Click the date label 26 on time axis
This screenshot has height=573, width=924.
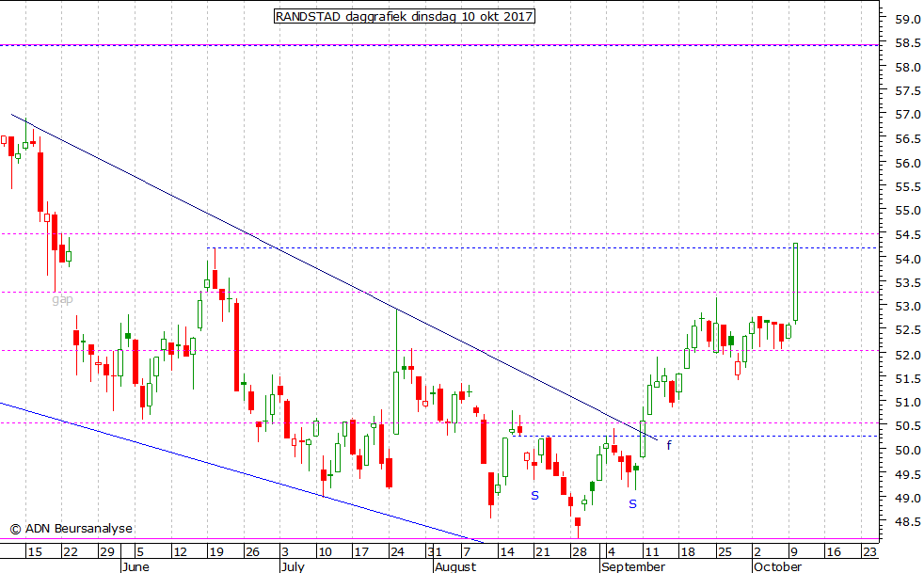pos(252,552)
